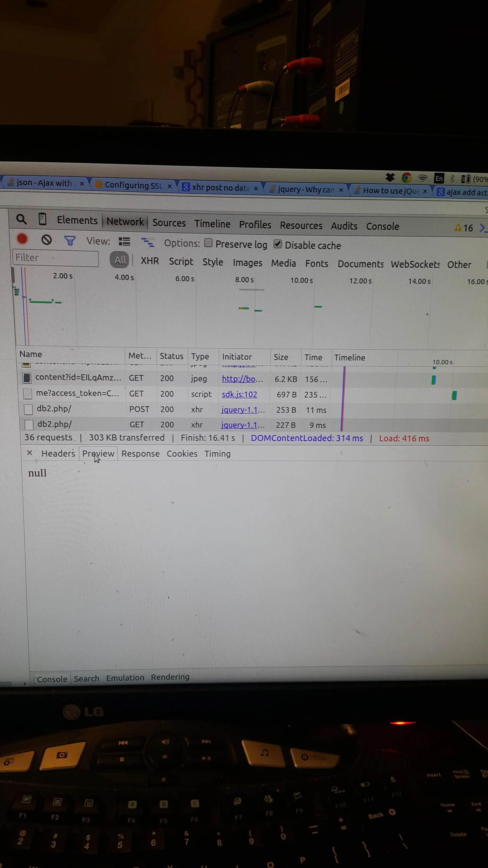Show the Timing tab of the request
The width and height of the screenshot is (488, 868).
(218, 454)
